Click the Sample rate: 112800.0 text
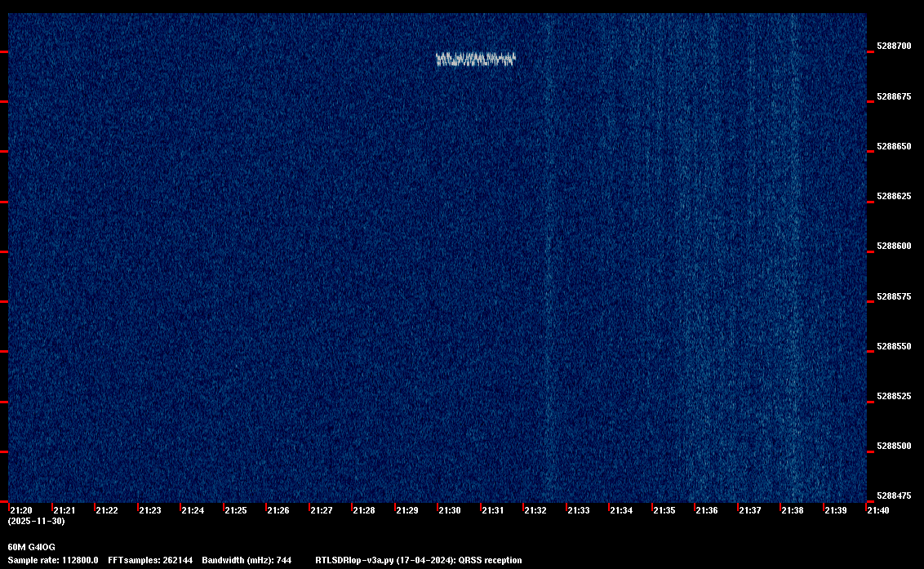The image size is (924, 569). point(53,560)
